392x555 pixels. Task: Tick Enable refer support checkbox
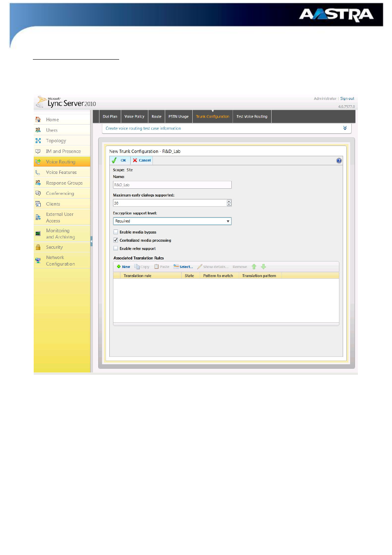115,248
